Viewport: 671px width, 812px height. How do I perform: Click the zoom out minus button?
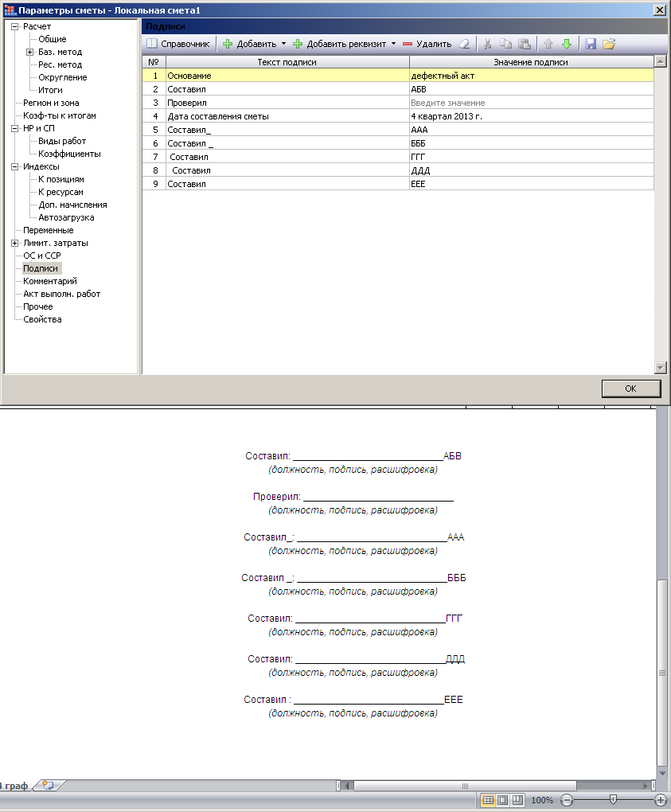(567, 800)
